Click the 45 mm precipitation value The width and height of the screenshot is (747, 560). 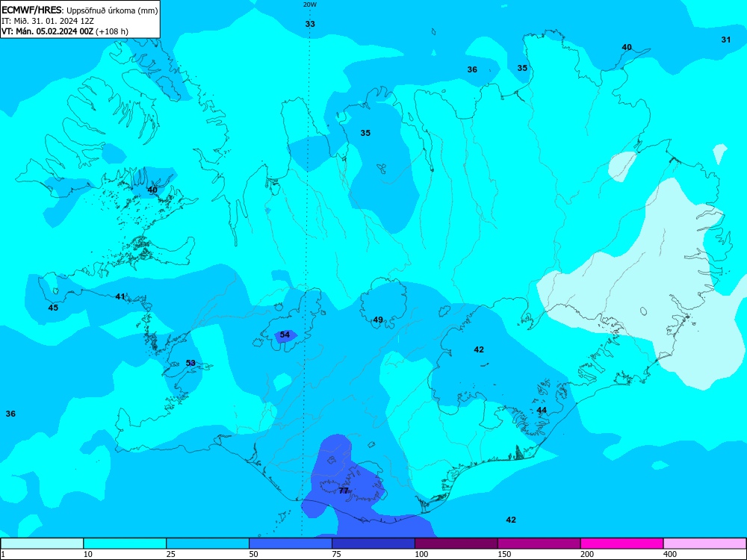tap(53, 308)
